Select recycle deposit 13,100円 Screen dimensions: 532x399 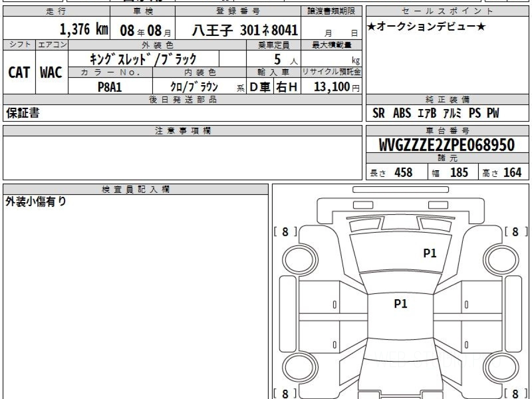click(x=337, y=87)
